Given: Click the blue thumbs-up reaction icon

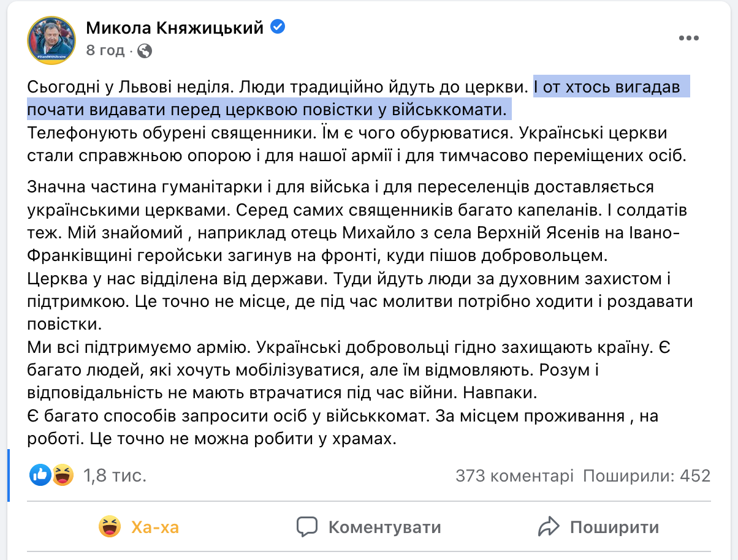Looking at the screenshot, I should tap(41, 475).
